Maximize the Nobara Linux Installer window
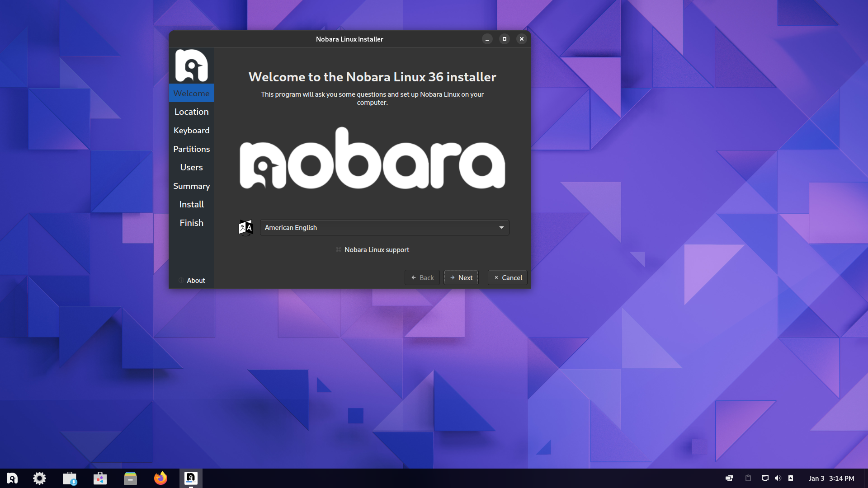This screenshot has height=488, width=868. pyautogui.click(x=505, y=39)
